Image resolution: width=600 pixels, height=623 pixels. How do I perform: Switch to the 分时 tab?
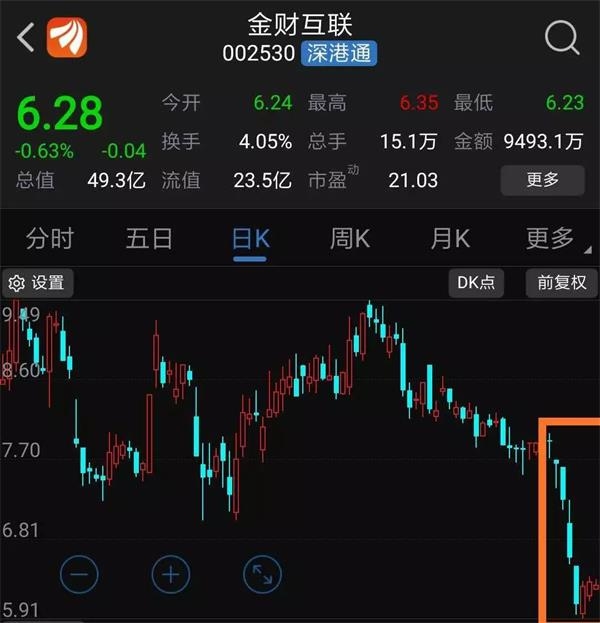pyautogui.click(x=50, y=239)
